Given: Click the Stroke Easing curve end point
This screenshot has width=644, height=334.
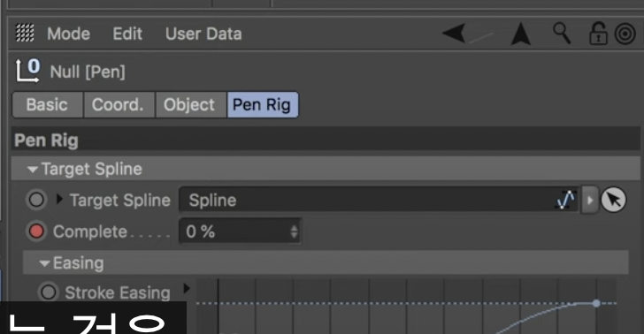Looking at the screenshot, I should click(596, 303).
